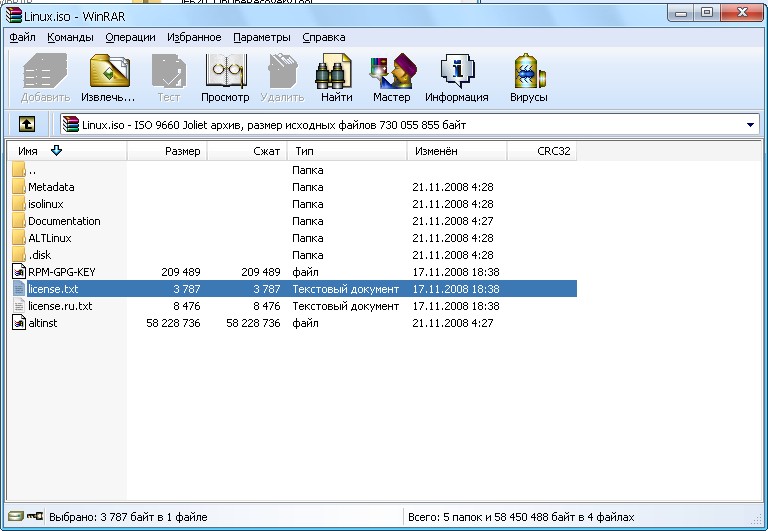Select the altinst file
The height and width of the screenshot is (531, 768).
45,323
